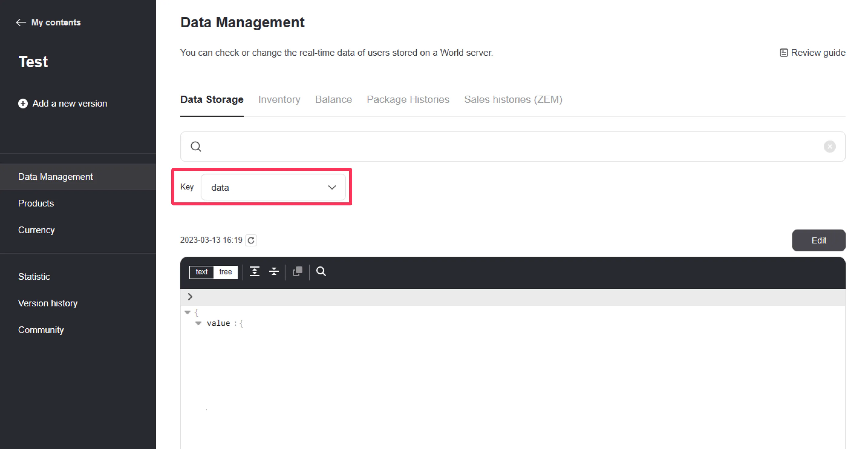This screenshot has height=449, width=868.
Task: Click the Edit button
Action: tap(818, 241)
